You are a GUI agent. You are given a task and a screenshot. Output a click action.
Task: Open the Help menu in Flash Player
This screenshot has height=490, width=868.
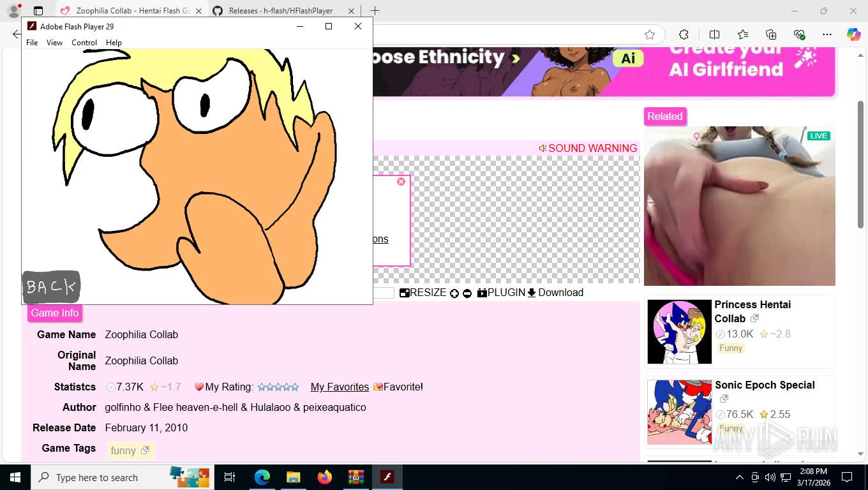pyautogui.click(x=114, y=43)
